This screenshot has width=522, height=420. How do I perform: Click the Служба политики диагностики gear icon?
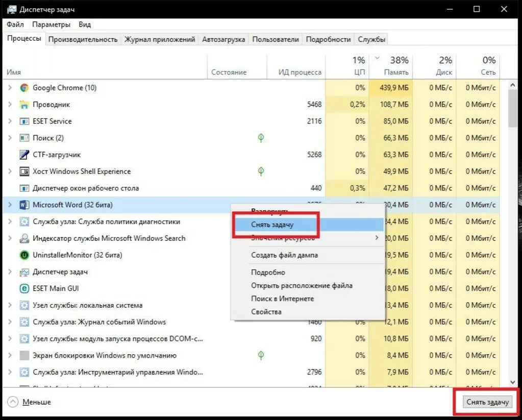(24, 221)
